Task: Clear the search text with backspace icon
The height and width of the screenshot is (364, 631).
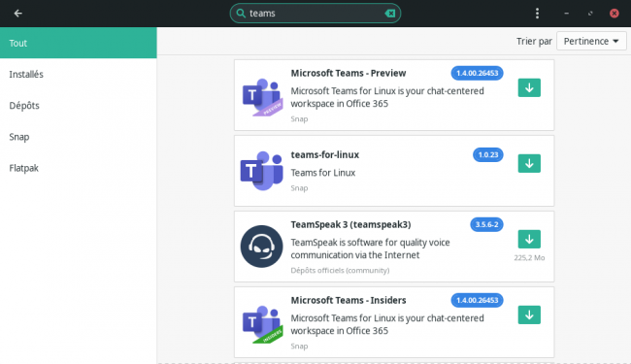Action: click(x=389, y=14)
